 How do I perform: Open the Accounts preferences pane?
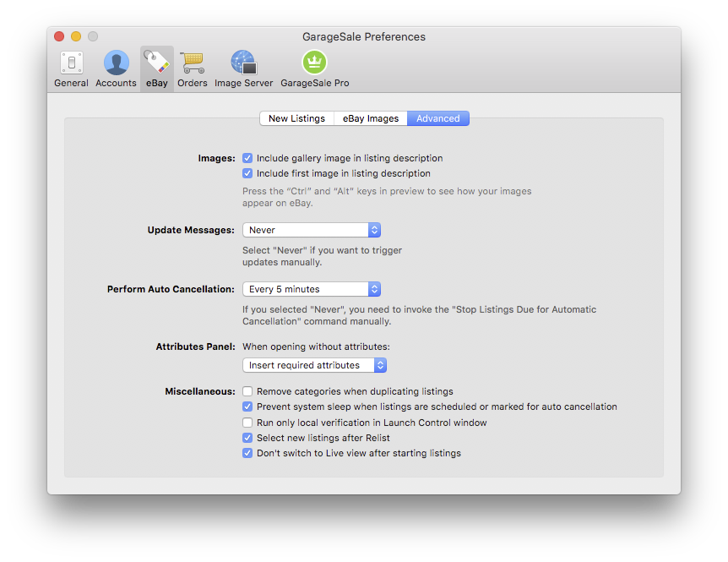[116, 68]
